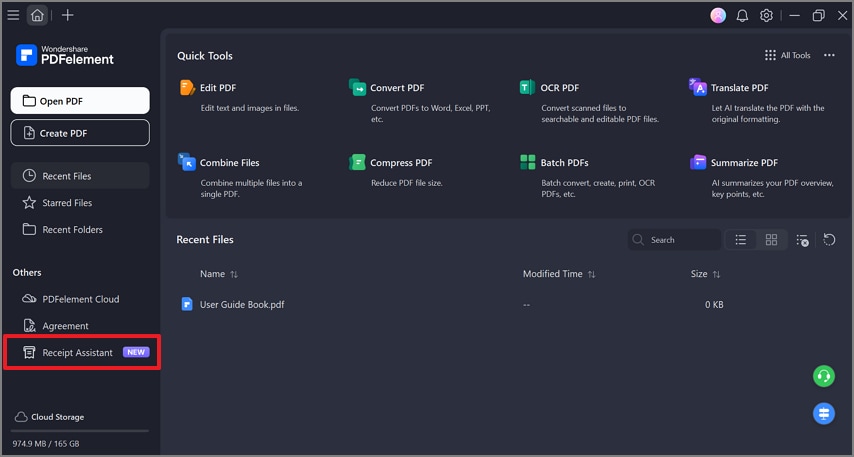Image resolution: width=854 pixels, height=457 pixels.
Task: Open the Summarize PDF tool
Action: point(743,163)
